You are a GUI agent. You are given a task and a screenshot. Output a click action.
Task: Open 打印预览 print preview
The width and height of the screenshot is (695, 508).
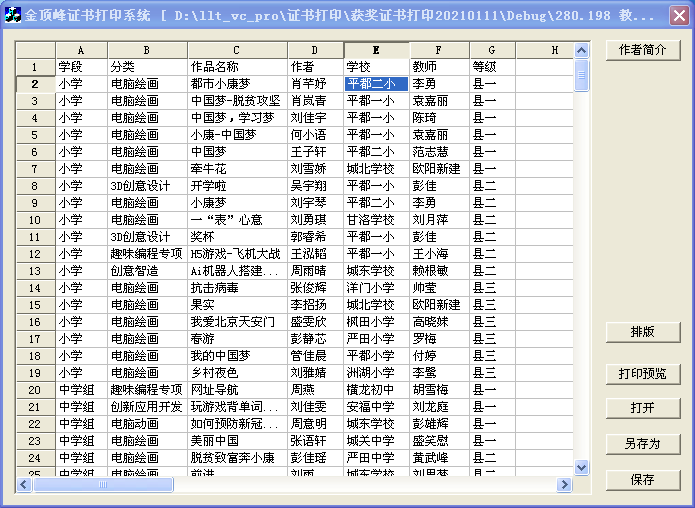pos(643,374)
